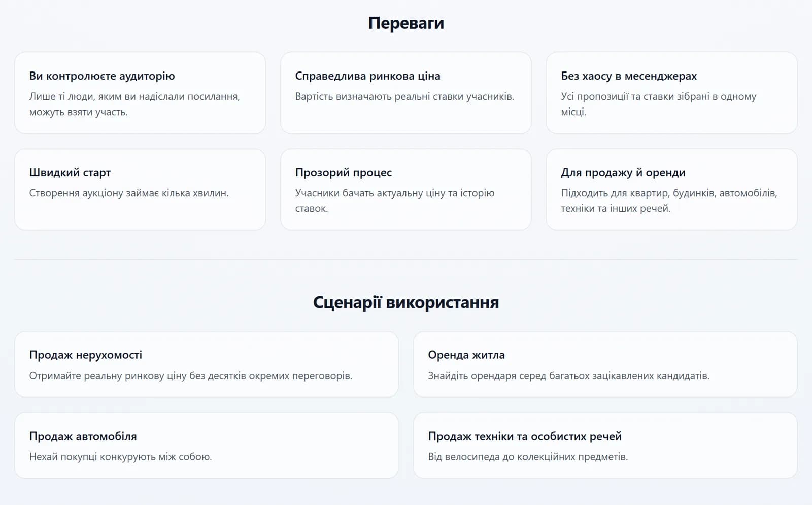Image resolution: width=812 pixels, height=505 pixels.
Task: Click the 'Сценарії використання' section heading
Action: point(406,302)
